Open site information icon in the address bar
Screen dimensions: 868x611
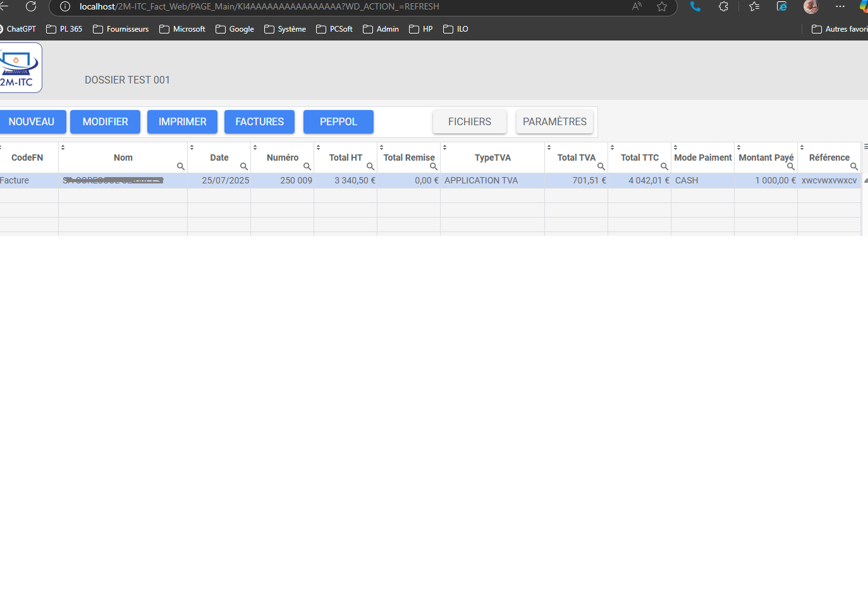point(64,6)
